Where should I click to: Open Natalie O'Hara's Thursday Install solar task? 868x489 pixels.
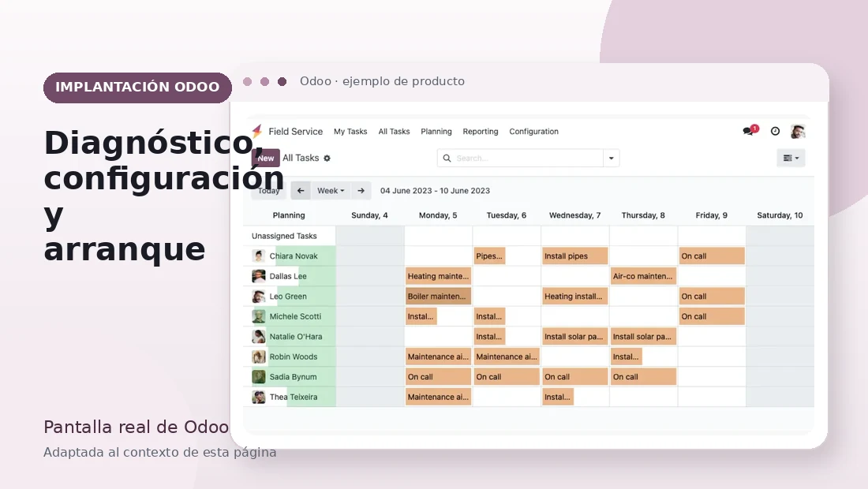click(643, 336)
